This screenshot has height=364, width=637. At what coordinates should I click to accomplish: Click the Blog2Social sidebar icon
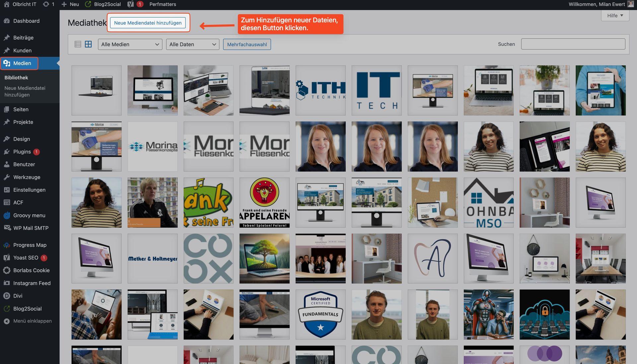7,309
